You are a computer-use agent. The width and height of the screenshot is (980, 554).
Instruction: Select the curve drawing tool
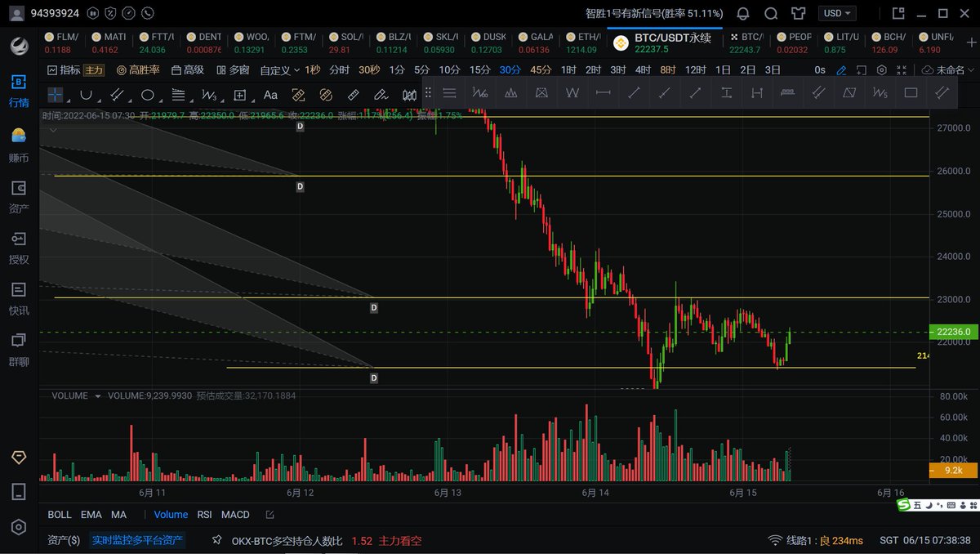(x=86, y=95)
